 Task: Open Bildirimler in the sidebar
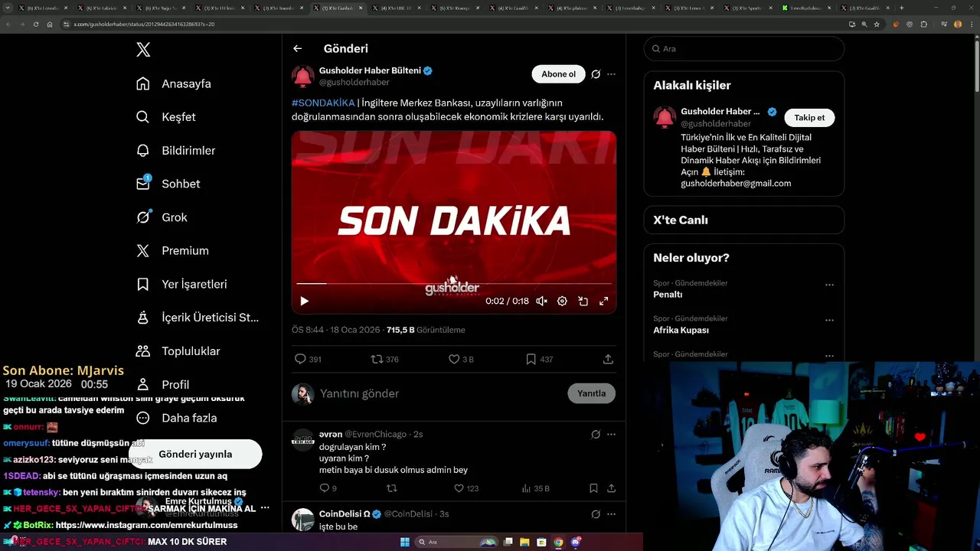pos(175,151)
